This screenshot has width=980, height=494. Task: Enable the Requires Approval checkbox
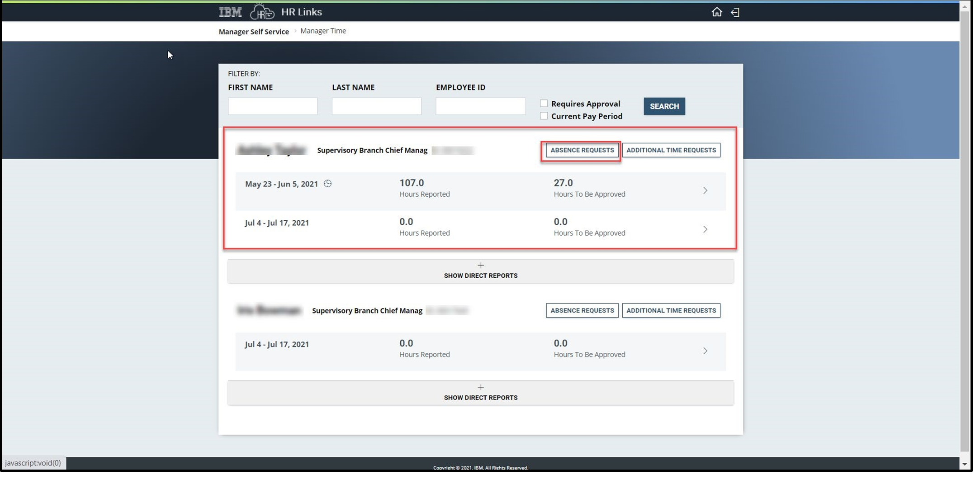point(544,103)
